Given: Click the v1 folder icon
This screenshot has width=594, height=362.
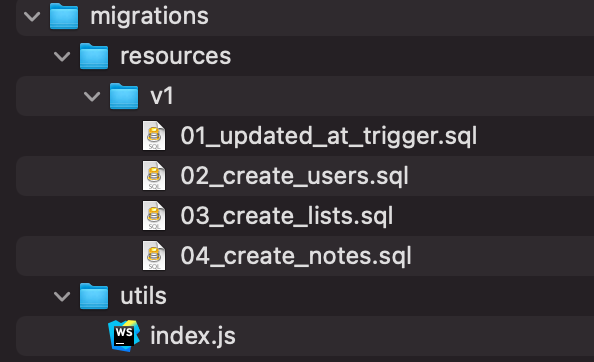Looking at the screenshot, I should [124, 96].
